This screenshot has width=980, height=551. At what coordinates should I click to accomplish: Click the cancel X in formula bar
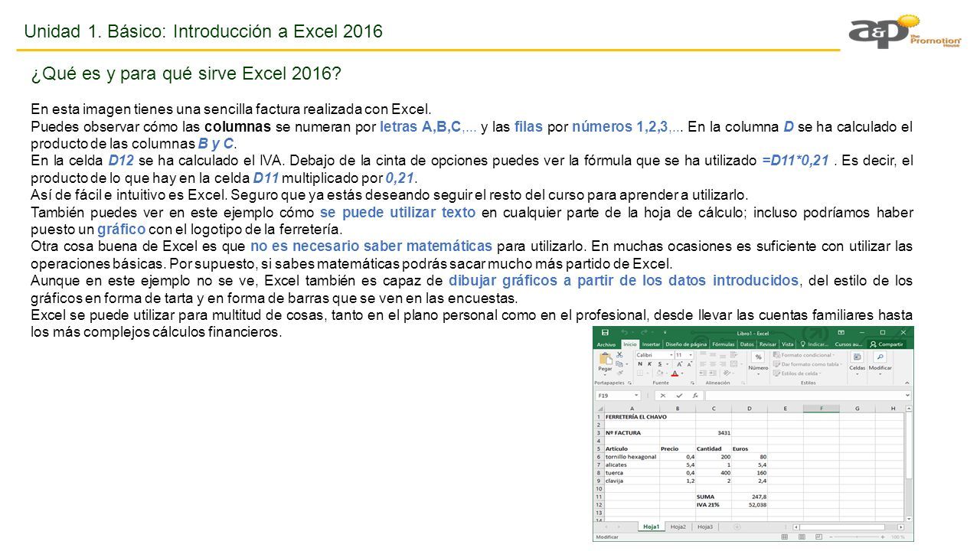tap(663, 396)
